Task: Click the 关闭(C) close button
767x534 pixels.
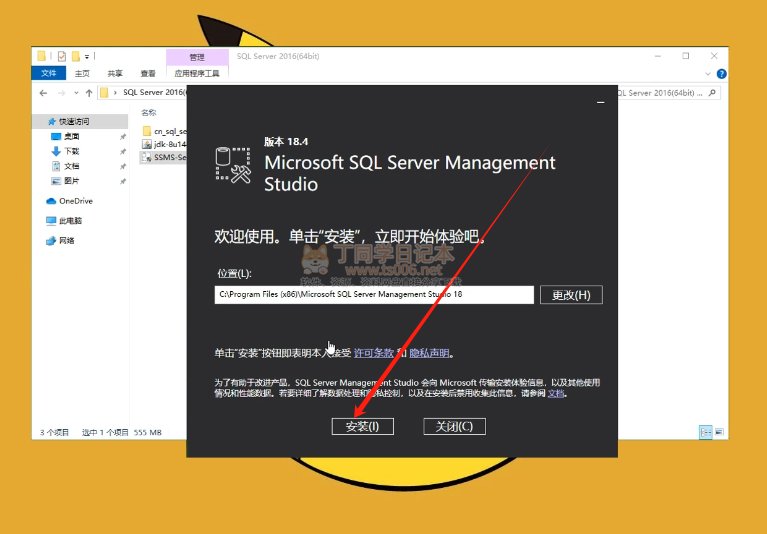Action: [454, 426]
